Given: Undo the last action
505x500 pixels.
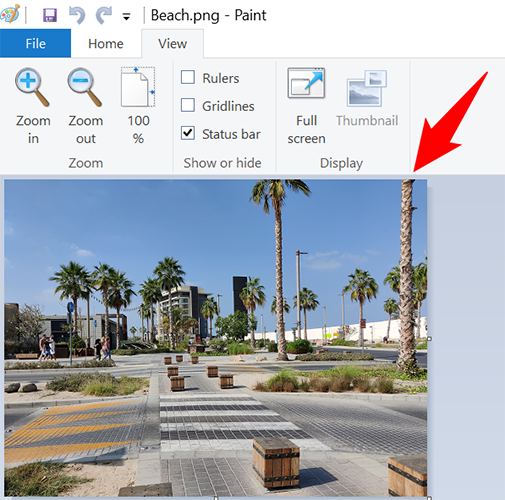Looking at the screenshot, I should coord(77,15).
